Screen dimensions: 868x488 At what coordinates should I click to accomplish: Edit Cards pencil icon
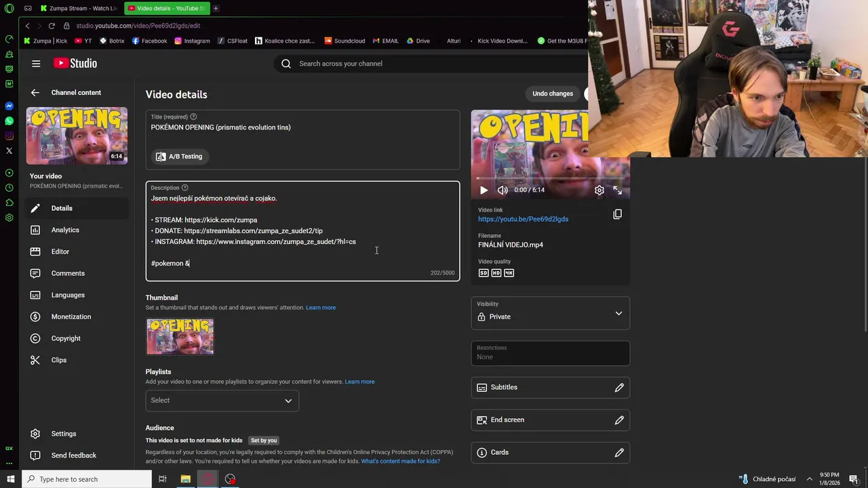(x=619, y=453)
